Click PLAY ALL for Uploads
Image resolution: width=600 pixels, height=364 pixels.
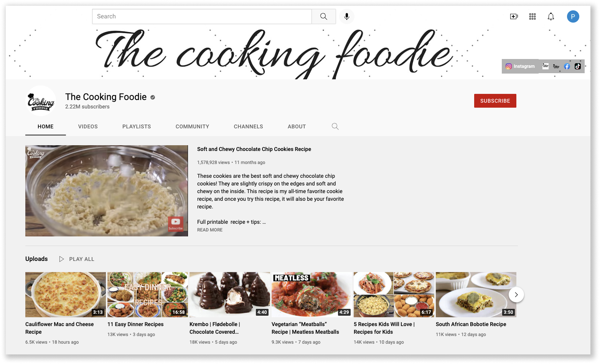[76, 259]
